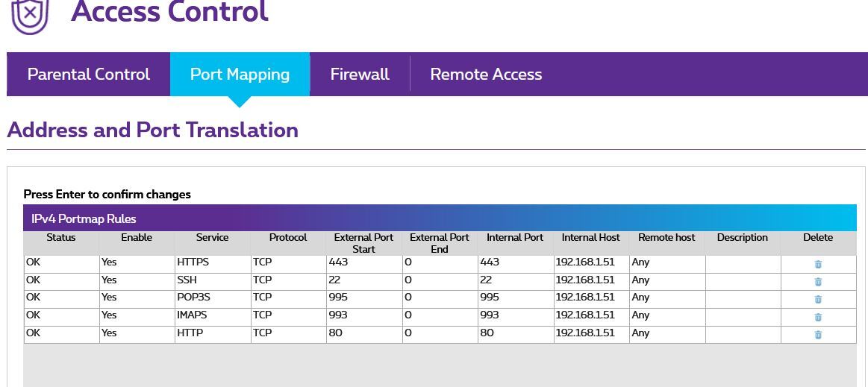Click the Remote host field for SSH
The width and height of the screenshot is (868, 387).
coord(666,281)
